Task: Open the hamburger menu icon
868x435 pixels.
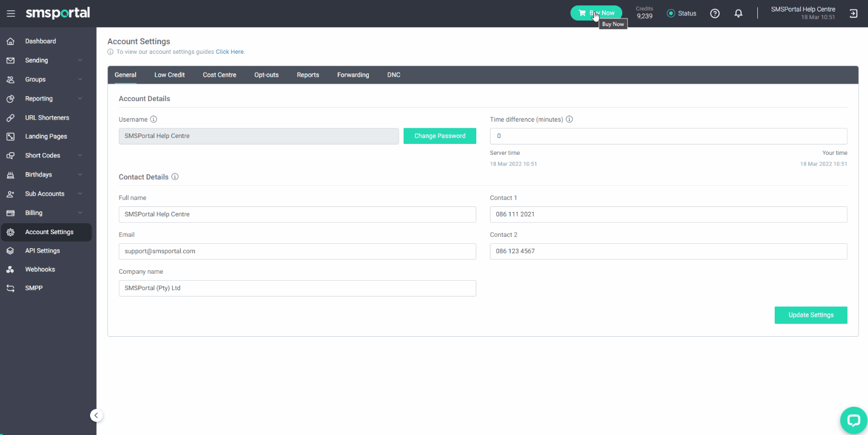Action: point(11,14)
